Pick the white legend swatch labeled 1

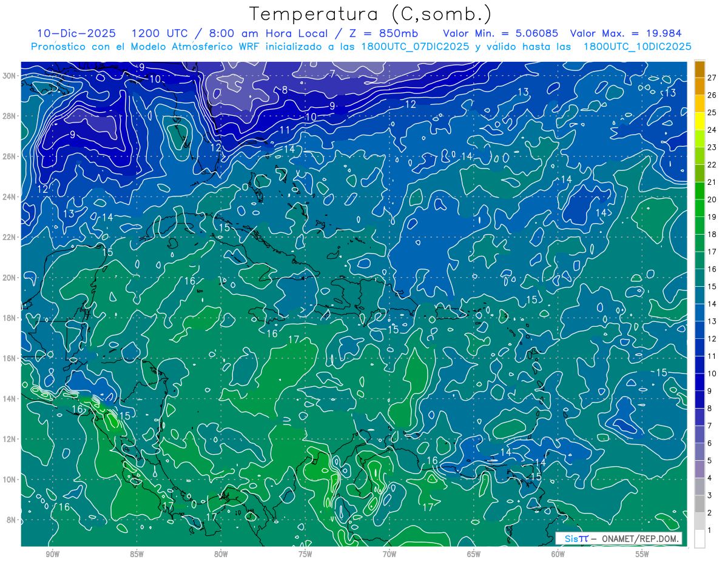pos(699,539)
